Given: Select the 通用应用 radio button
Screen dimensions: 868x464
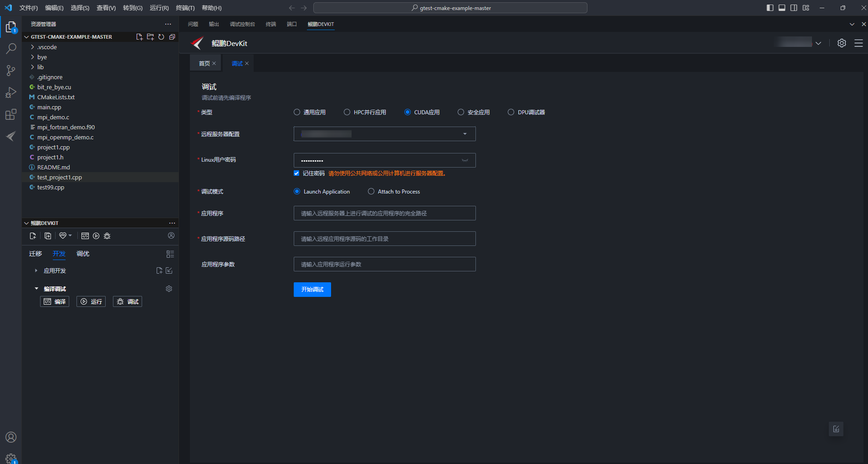Looking at the screenshot, I should (x=297, y=112).
